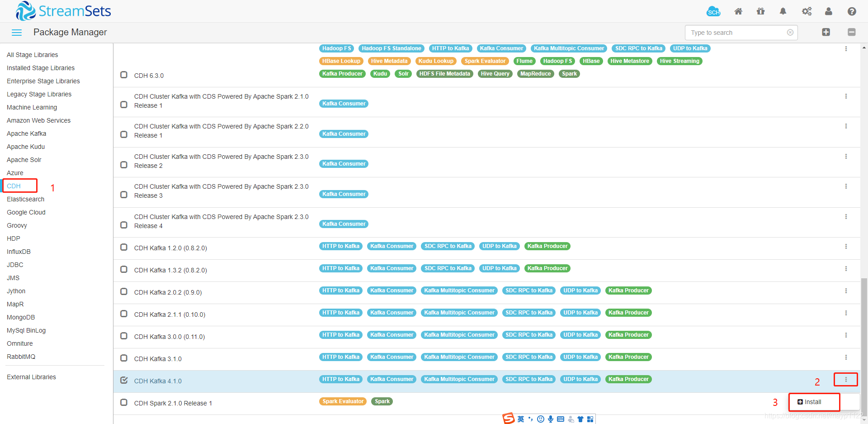Check Spark 2.3.0 Release 2 checkbox
This screenshot has width=868, height=424.
(x=124, y=165)
